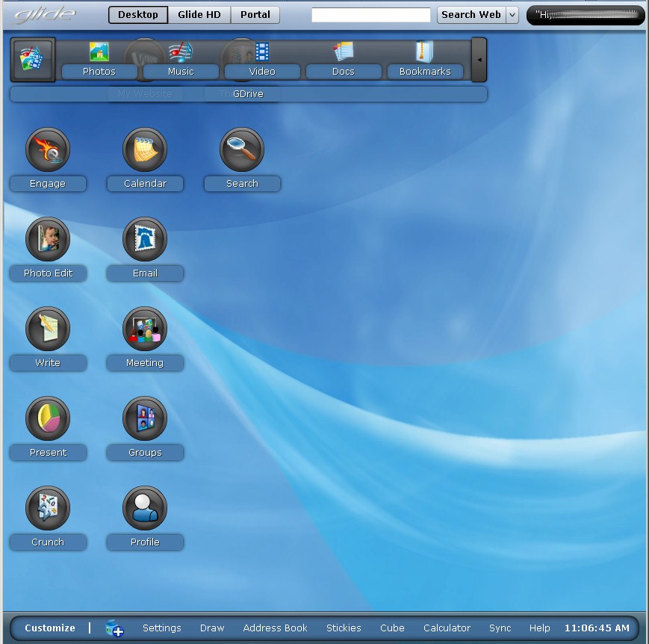Click the Engage label
The height and width of the screenshot is (644, 649).
tap(48, 184)
